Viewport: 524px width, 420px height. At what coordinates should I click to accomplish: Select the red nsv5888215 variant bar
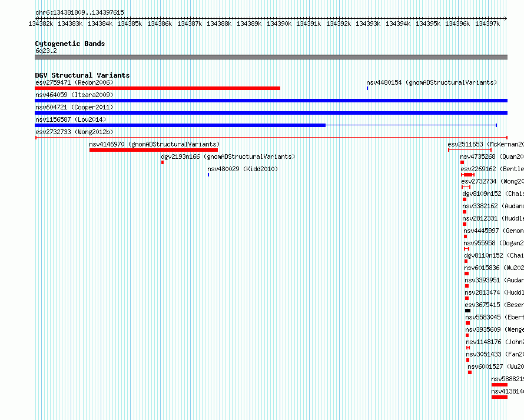tap(500, 385)
